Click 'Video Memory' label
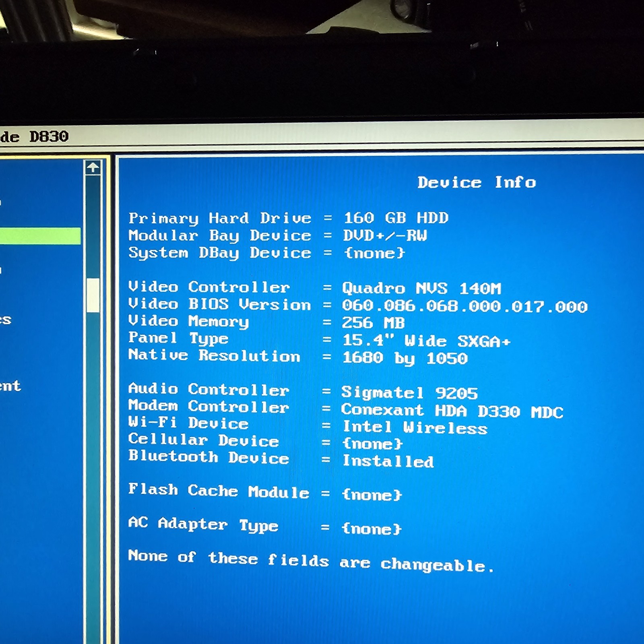Viewport: 644px width, 644px height. pyautogui.click(x=188, y=322)
